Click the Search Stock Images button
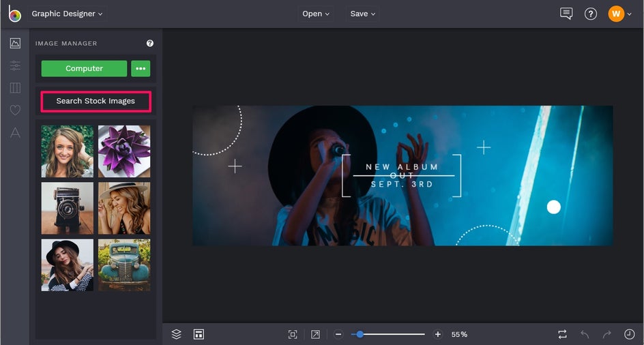This screenshot has width=644, height=345. click(x=96, y=101)
